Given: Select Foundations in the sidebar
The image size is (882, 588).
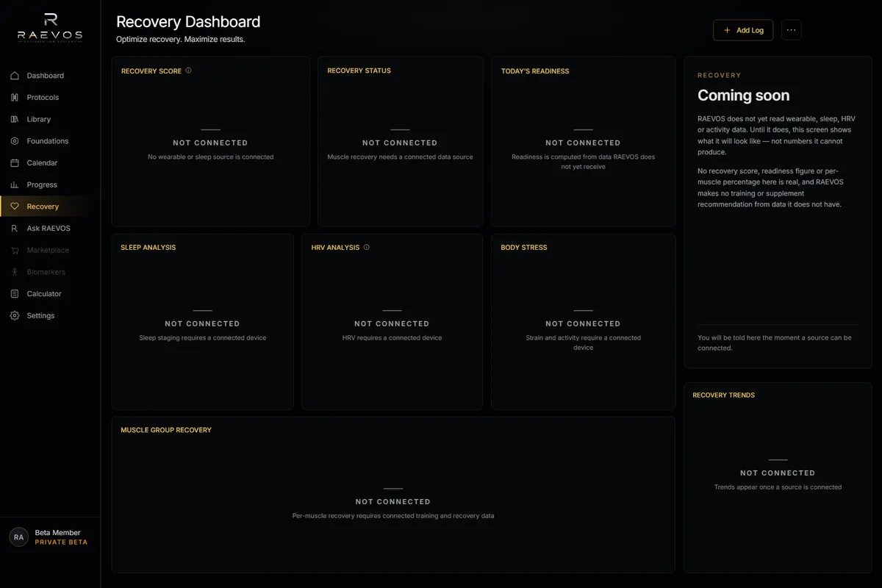Looking at the screenshot, I should click(x=50, y=141).
